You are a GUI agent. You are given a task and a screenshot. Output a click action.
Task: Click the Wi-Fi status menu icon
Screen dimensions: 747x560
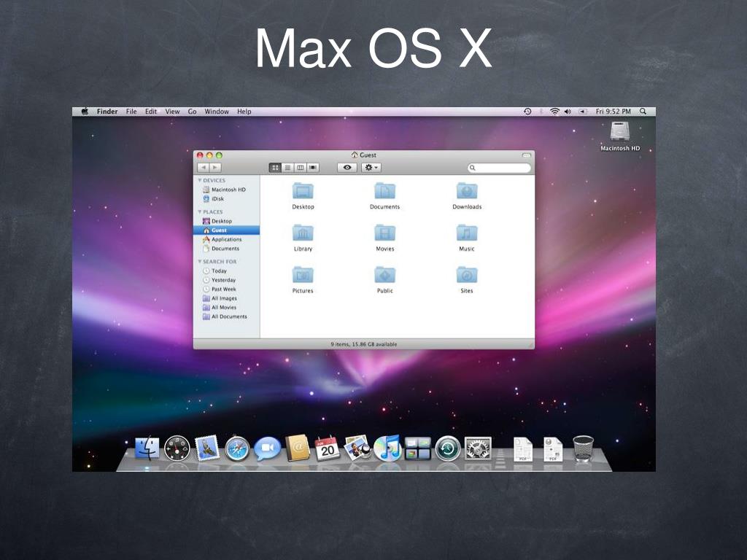[554, 112]
